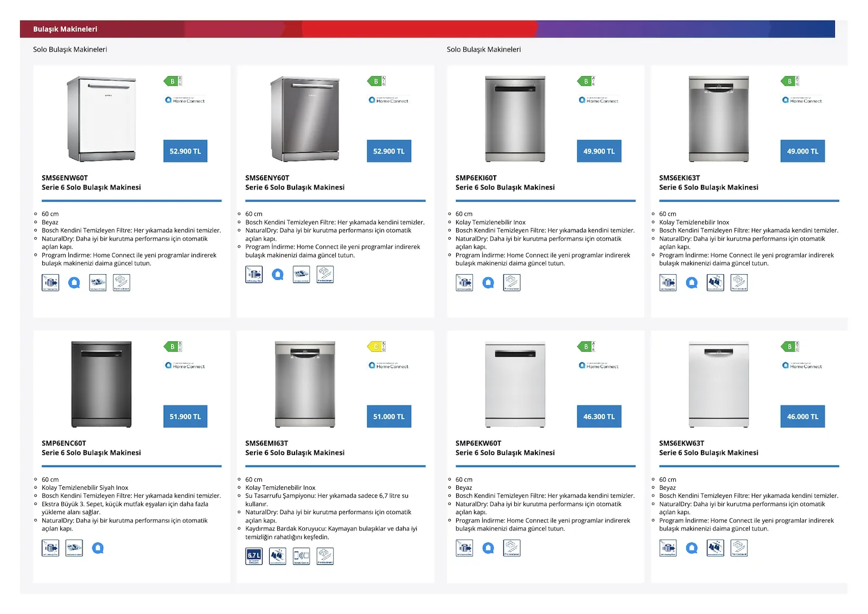Click the 49.000 TL price badge

pyautogui.click(x=802, y=151)
